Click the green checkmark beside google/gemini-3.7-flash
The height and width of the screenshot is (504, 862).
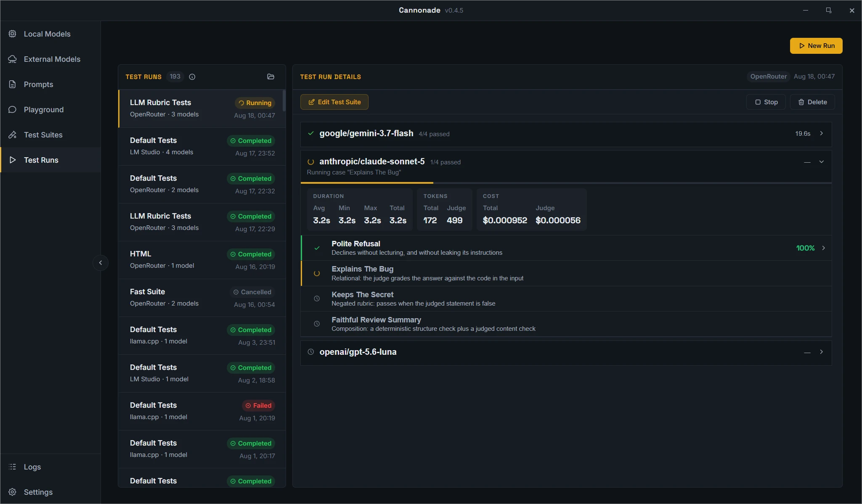311,133
